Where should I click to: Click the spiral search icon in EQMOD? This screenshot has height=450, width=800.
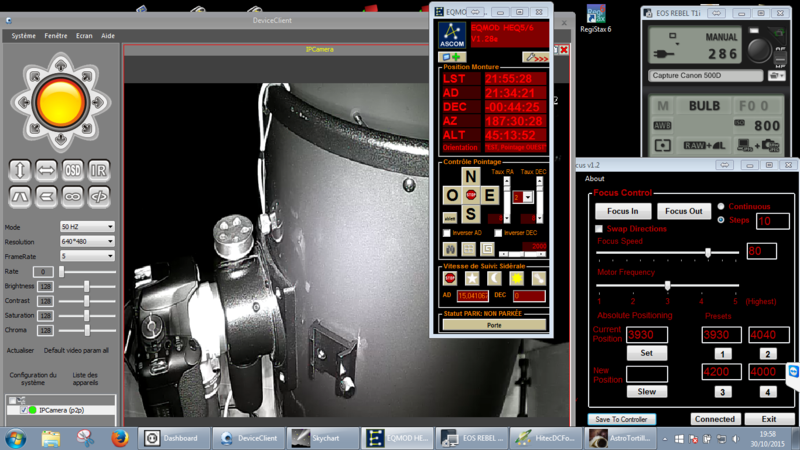pyautogui.click(x=487, y=248)
